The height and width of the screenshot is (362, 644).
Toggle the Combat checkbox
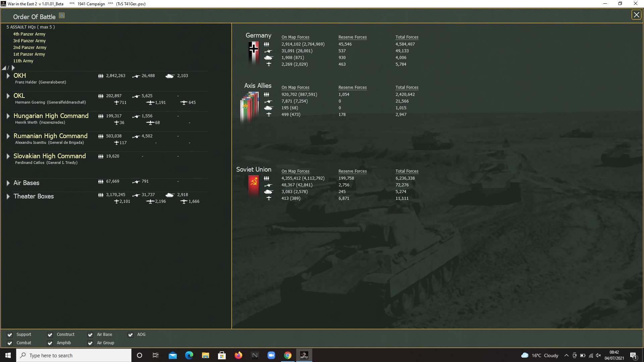coord(10,343)
